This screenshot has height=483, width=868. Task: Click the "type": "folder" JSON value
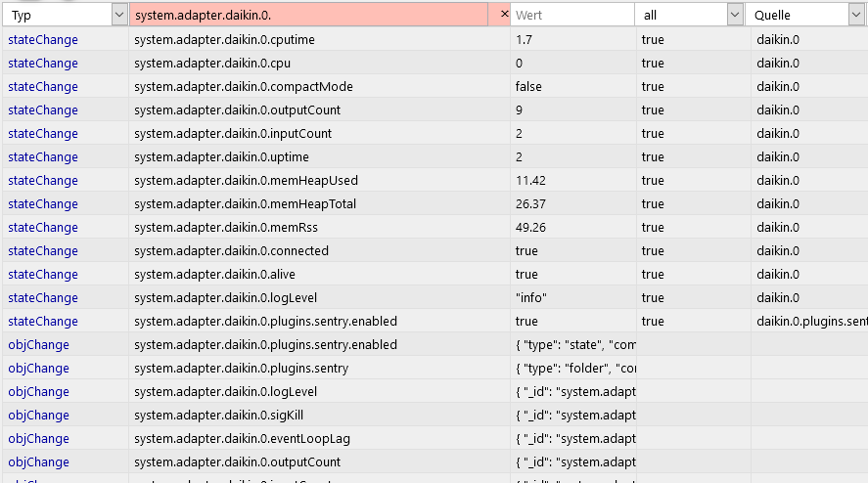(575, 368)
